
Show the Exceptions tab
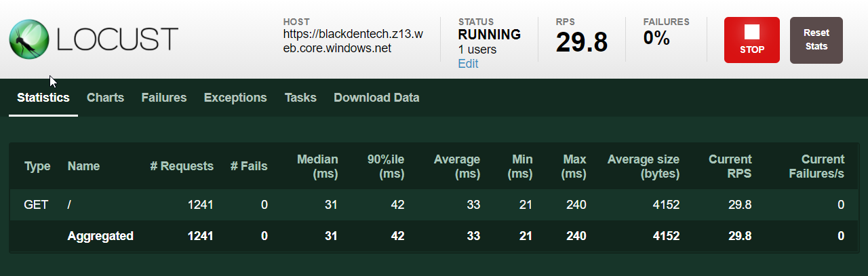[x=235, y=98]
